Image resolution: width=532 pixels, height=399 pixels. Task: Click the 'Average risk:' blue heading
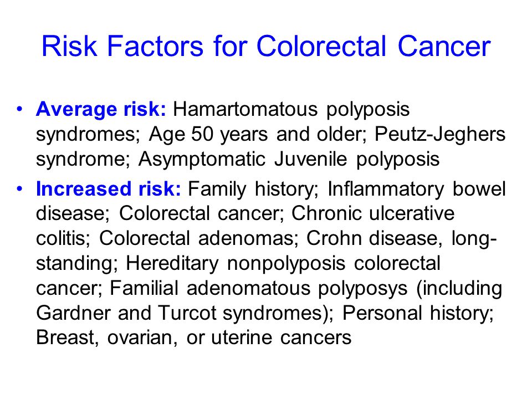click(101, 109)
